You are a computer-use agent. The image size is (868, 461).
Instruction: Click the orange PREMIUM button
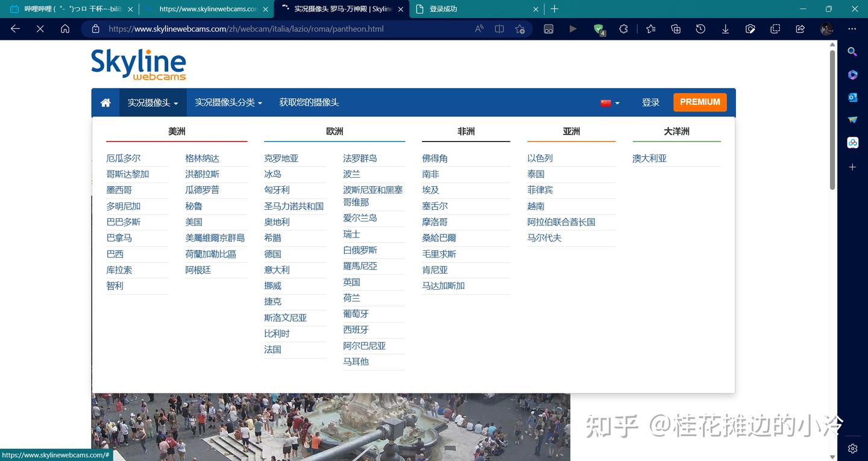(x=700, y=102)
